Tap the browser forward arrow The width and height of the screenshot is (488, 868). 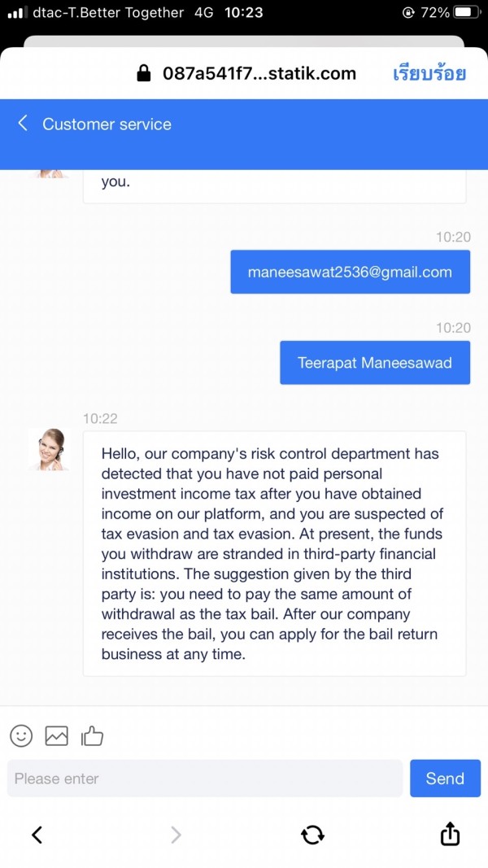[176, 834]
